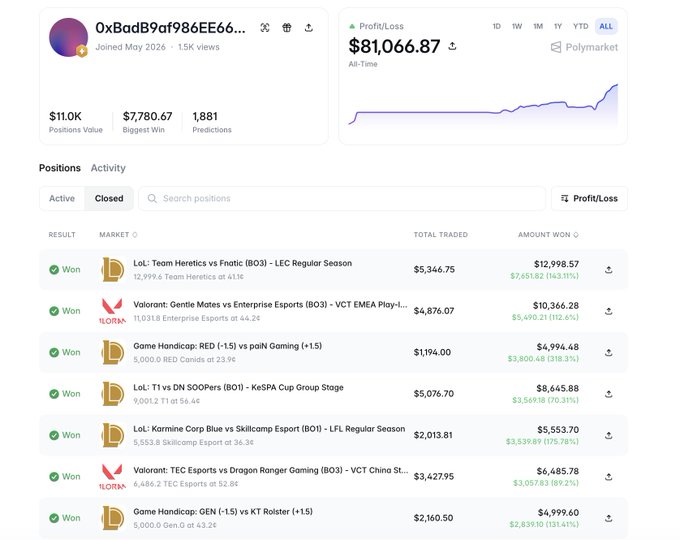Share the T1 vs DN SOOPers position
680x540 pixels.
pos(608,394)
